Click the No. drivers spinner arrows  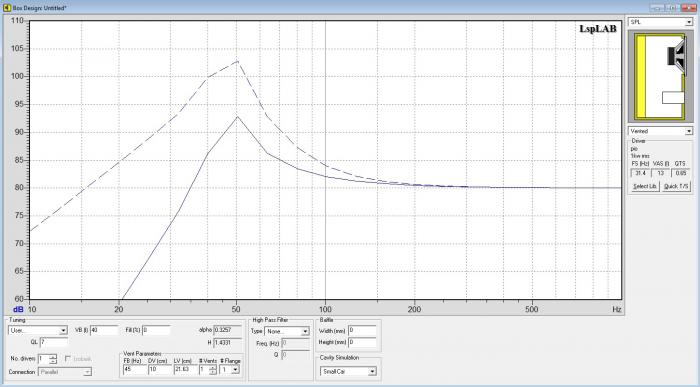tap(53, 359)
